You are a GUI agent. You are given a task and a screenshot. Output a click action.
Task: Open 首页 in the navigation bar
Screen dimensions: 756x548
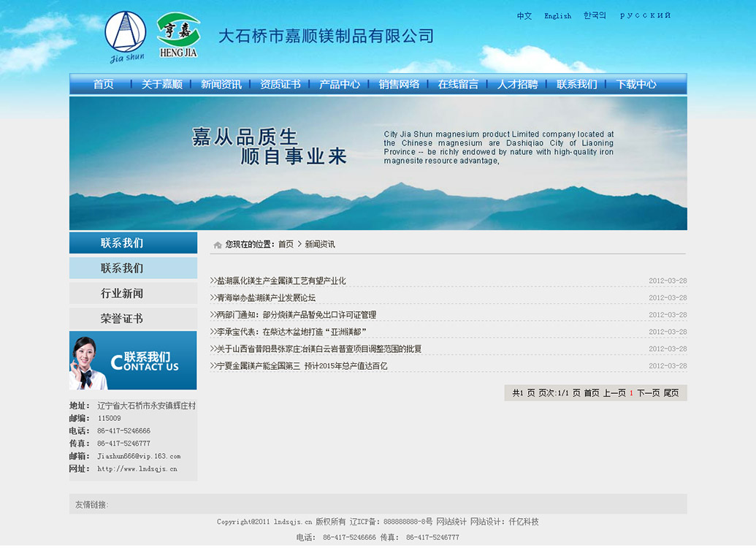(104, 84)
